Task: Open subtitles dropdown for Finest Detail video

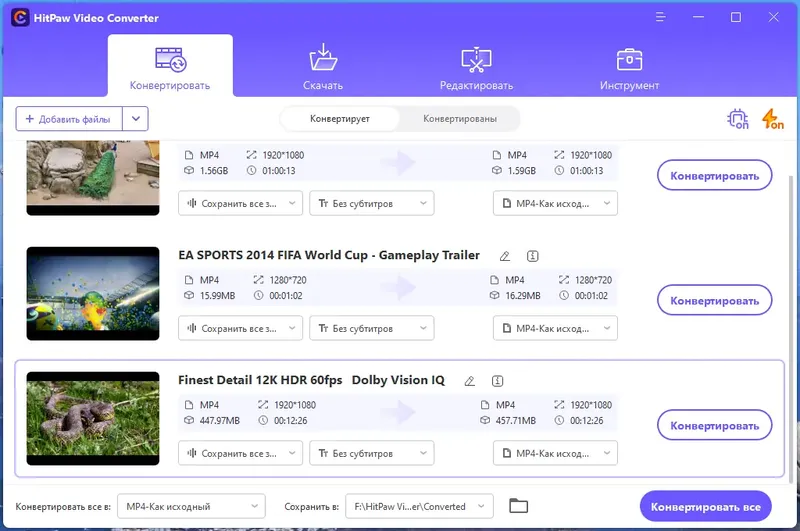Action: (x=372, y=453)
